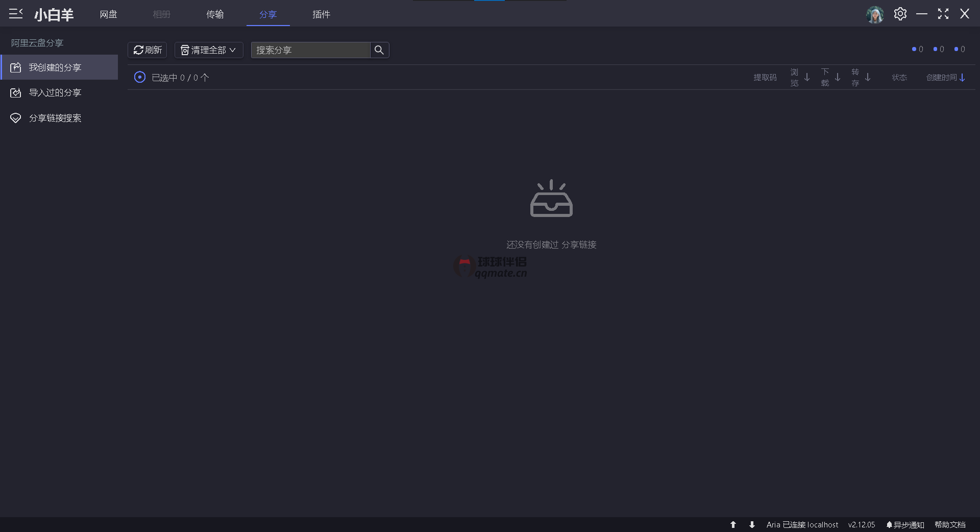Open 导入过的分享 in sidebar

(x=55, y=92)
